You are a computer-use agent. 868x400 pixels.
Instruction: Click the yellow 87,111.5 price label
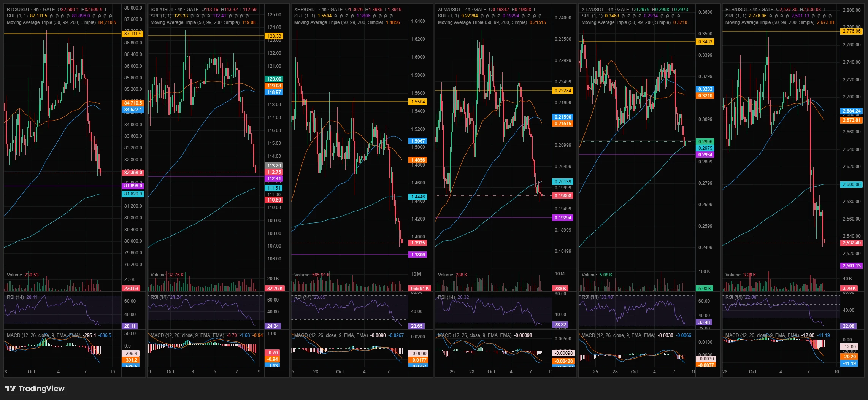[133, 34]
